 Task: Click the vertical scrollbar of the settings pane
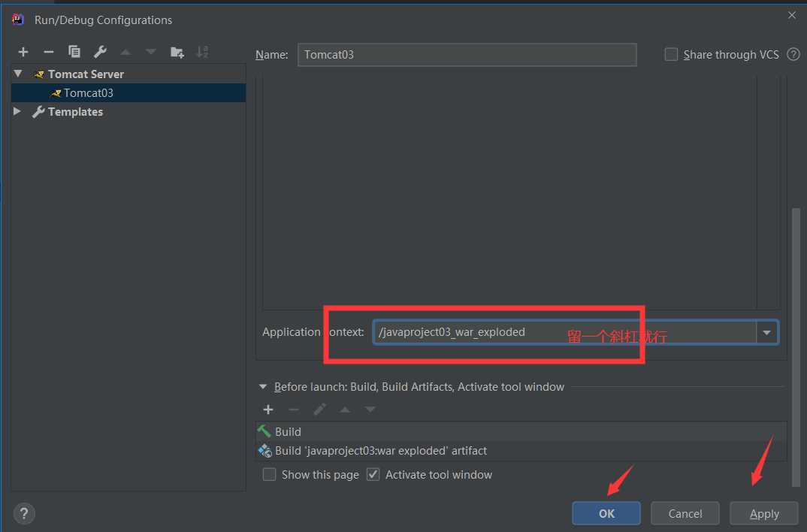coord(796,347)
